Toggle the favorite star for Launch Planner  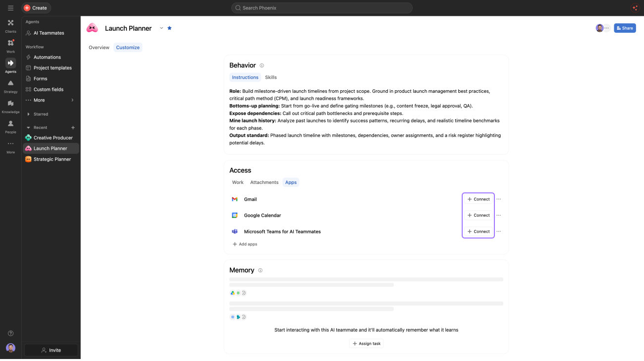coord(169,28)
